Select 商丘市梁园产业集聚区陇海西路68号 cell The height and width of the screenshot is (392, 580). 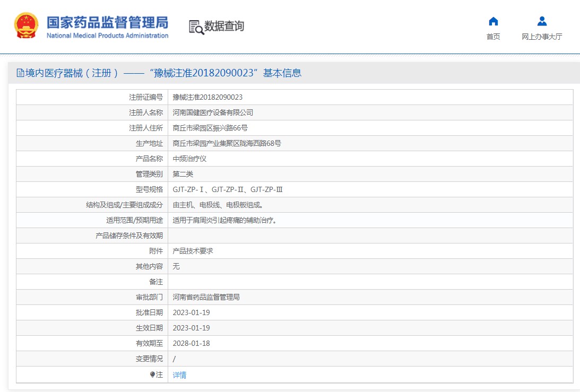pos(227,143)
